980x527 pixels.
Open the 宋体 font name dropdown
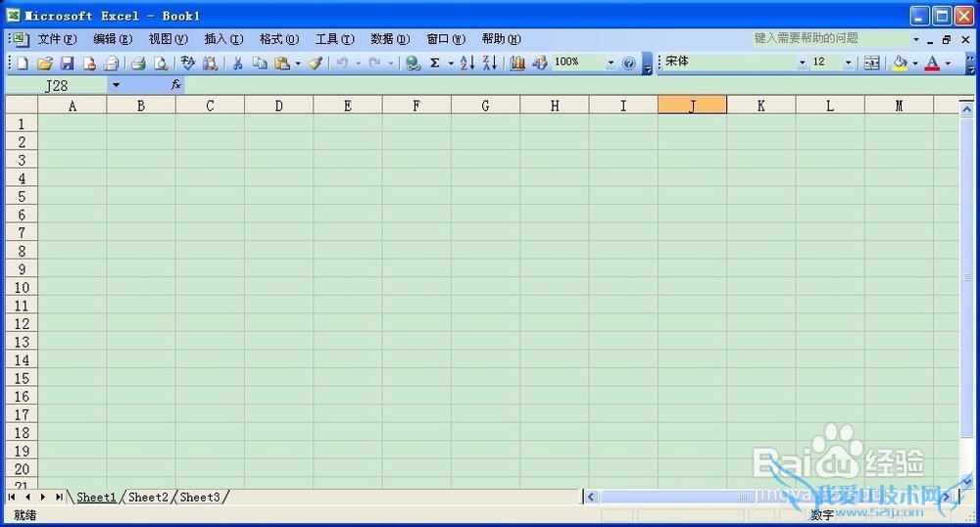click(802, 63)
